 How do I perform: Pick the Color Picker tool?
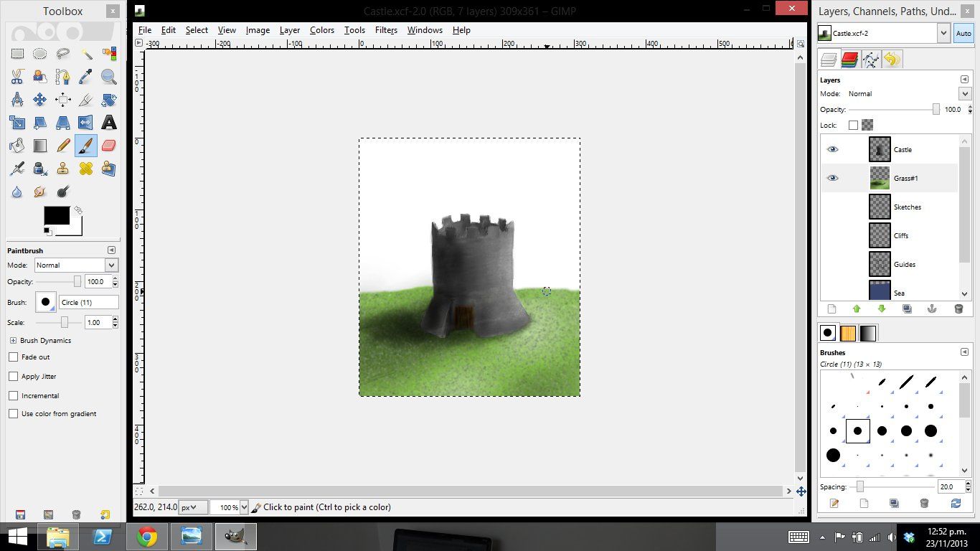coord(88,77)
